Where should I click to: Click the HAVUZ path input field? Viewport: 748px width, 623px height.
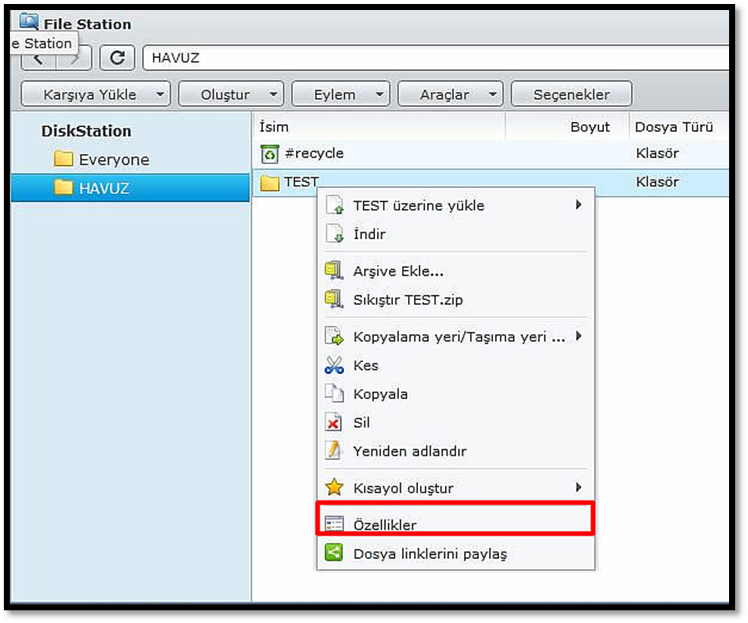click(x=430, y=58)
